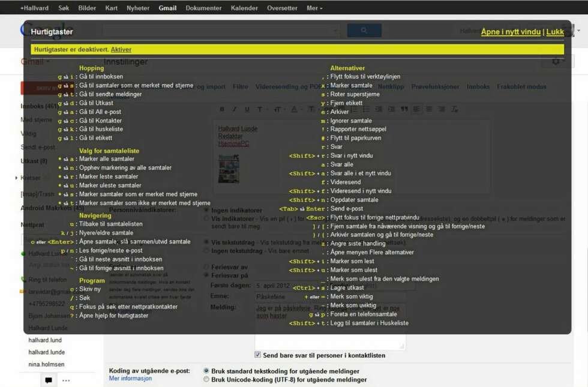Select the 'Feriesvar på' radio button
This screenshot has width=588, height=387.
click(206, 275)
